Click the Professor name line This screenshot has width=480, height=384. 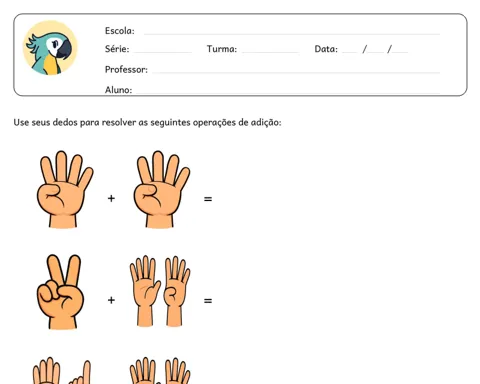point(296,72)
